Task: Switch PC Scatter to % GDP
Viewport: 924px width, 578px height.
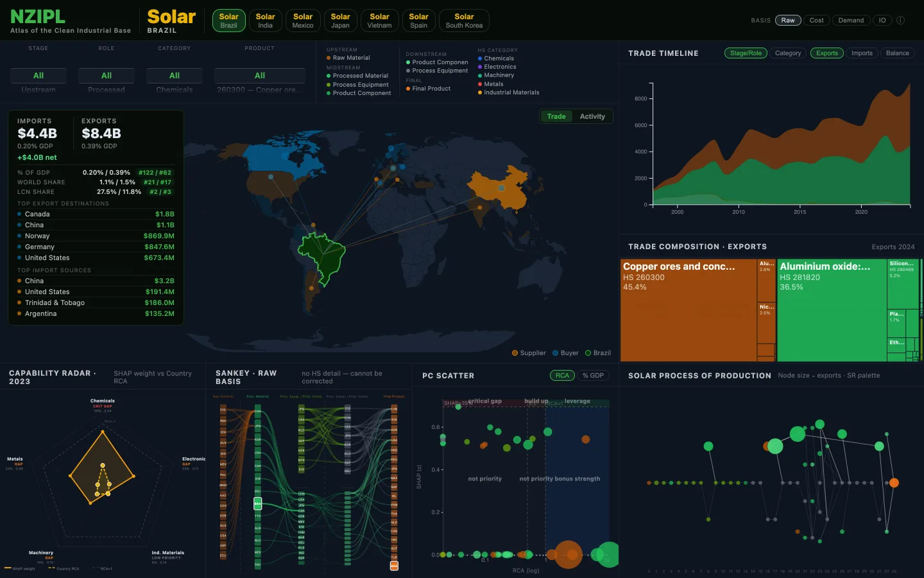Action: coord(593,376)
